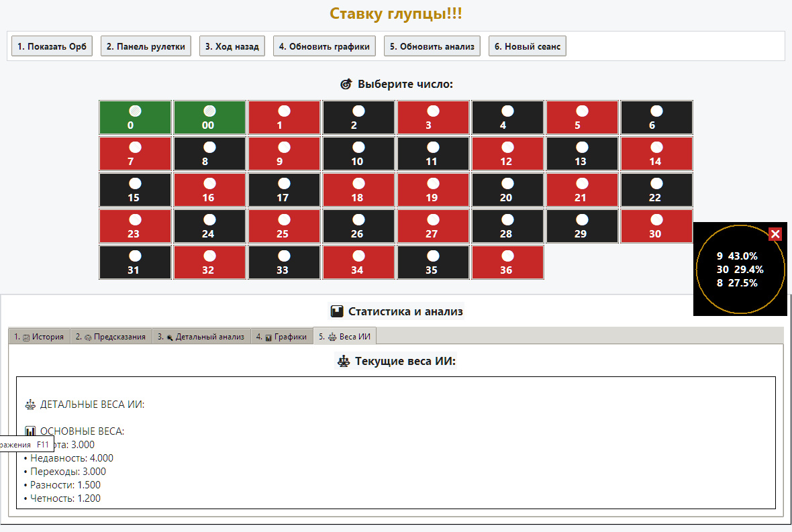Start '6. Новый сеанс'
The height and width of the screenshot is (532, 792).
point(528,46)
